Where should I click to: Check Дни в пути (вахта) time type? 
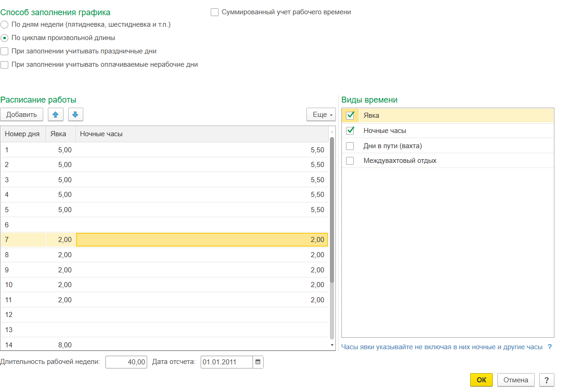(x=350, y=146)
